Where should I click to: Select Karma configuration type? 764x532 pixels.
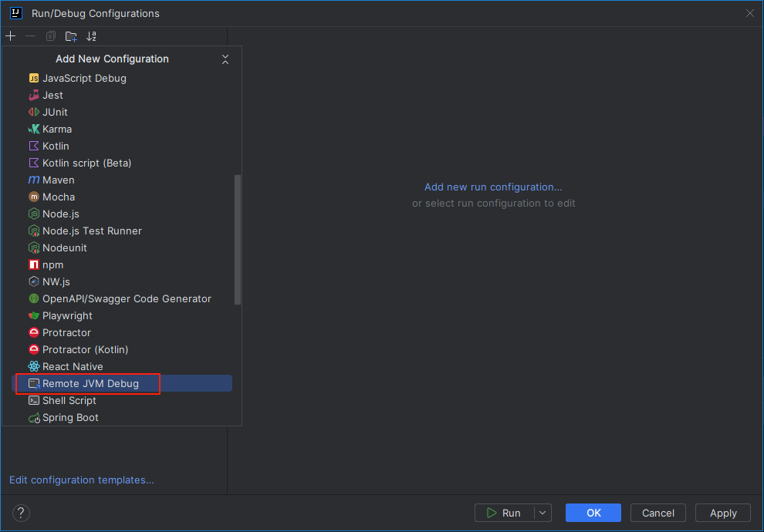pyautogui.click(x=57, y=129)
